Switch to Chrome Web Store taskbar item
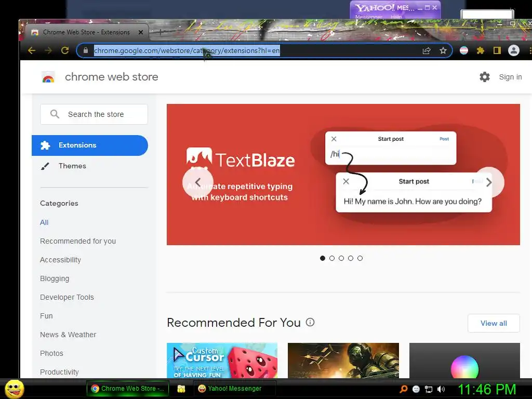Screen dimensions: 532x399 pyautogui.click(x=127, y=389)
